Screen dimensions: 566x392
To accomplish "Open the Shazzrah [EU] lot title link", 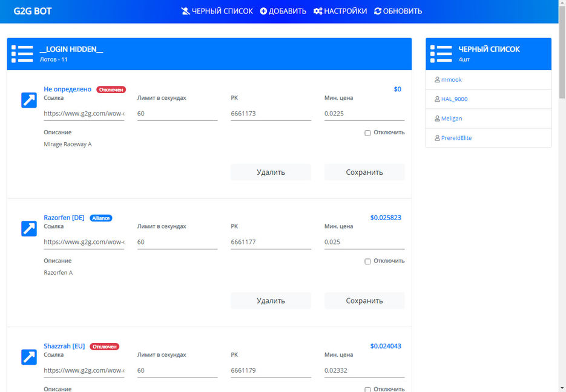I will tap(64, 346).
